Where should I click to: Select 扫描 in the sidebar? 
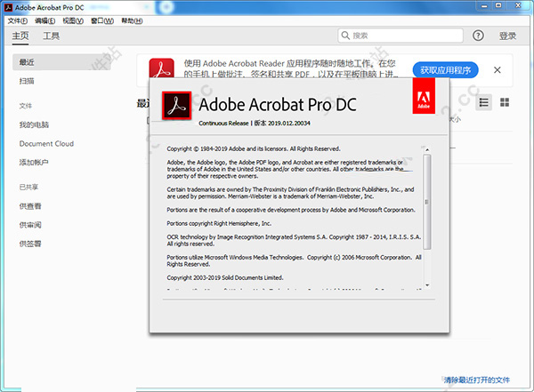pos(27,81)
